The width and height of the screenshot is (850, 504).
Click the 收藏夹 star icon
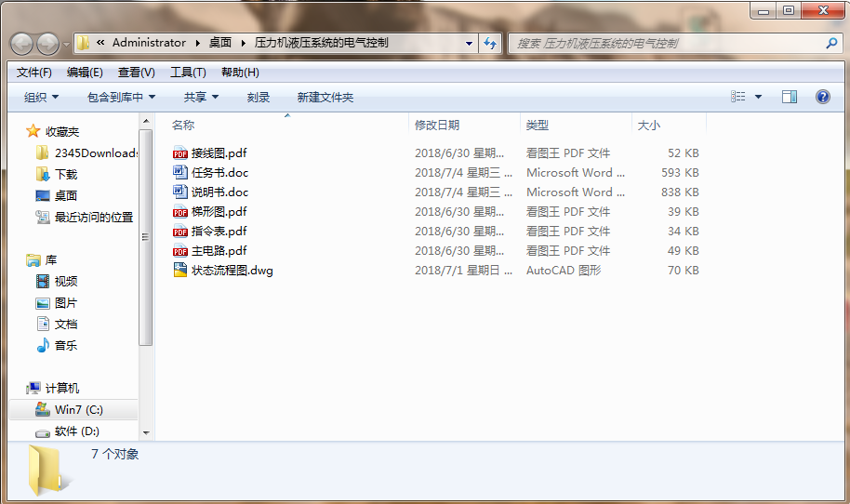tap(33, 131)
